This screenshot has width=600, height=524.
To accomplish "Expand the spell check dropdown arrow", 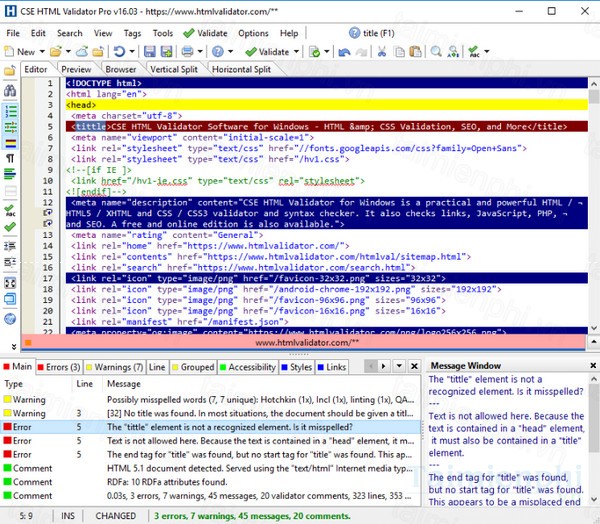I will (487, 52).
